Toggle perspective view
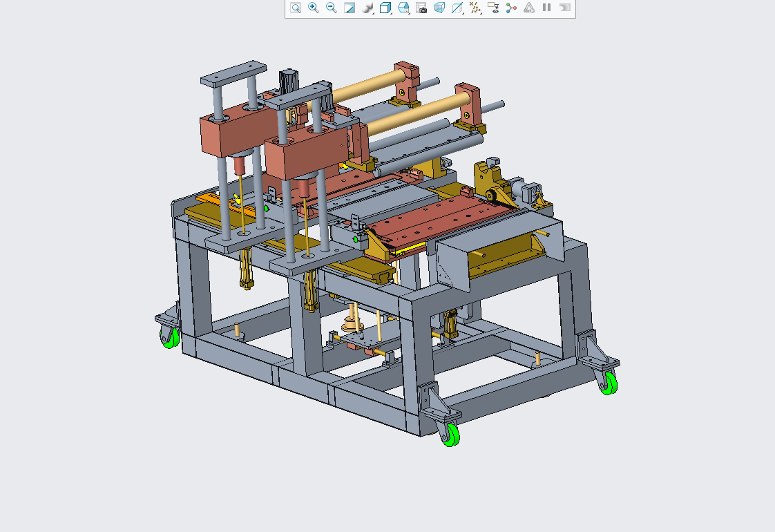 pyautogui.click(x=439, y=8)
